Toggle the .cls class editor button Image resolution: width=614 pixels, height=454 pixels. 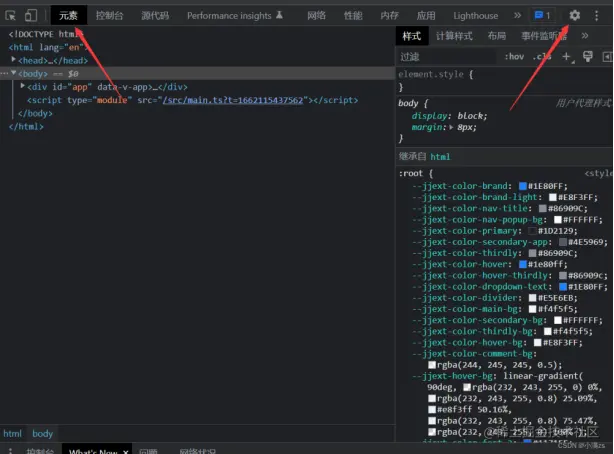click(542, 57)
